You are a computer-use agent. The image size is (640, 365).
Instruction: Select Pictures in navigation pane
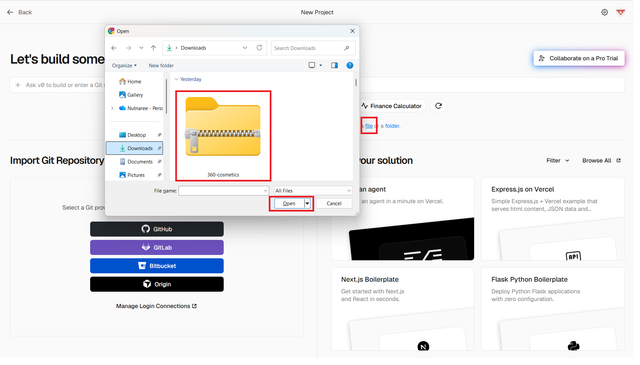click(x=136, y=176)
